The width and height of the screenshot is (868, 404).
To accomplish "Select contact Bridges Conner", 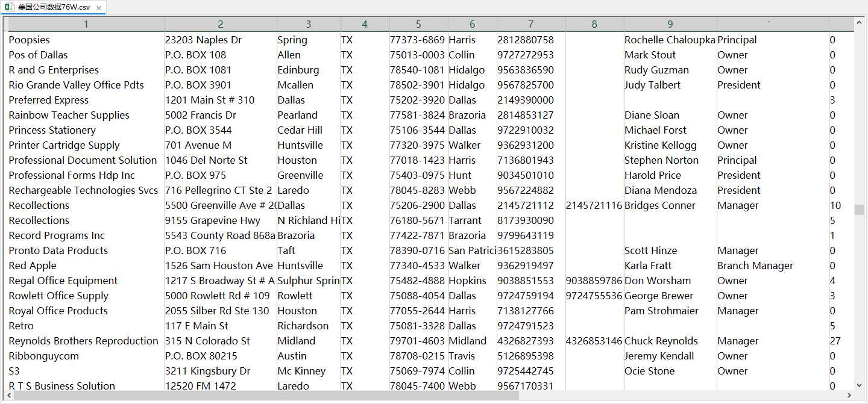I will click(x=670, y=205).
